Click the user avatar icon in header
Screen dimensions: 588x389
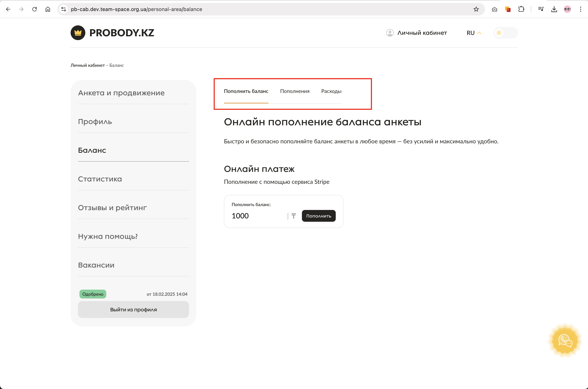pos(390,33)
